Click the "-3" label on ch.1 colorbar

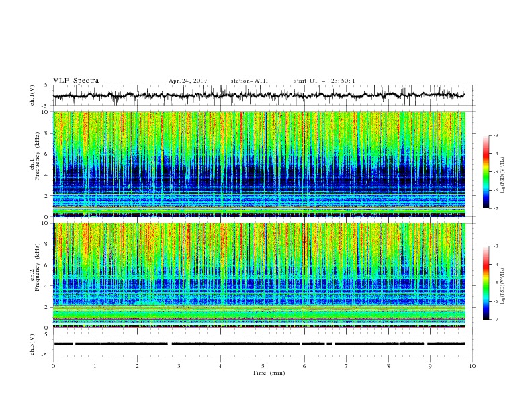tap(496, 135)
